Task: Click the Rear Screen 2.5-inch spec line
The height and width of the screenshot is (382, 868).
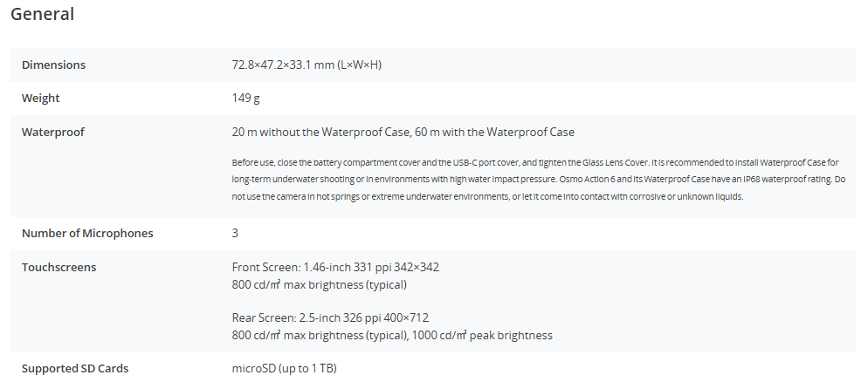Action: click(330, 317)
